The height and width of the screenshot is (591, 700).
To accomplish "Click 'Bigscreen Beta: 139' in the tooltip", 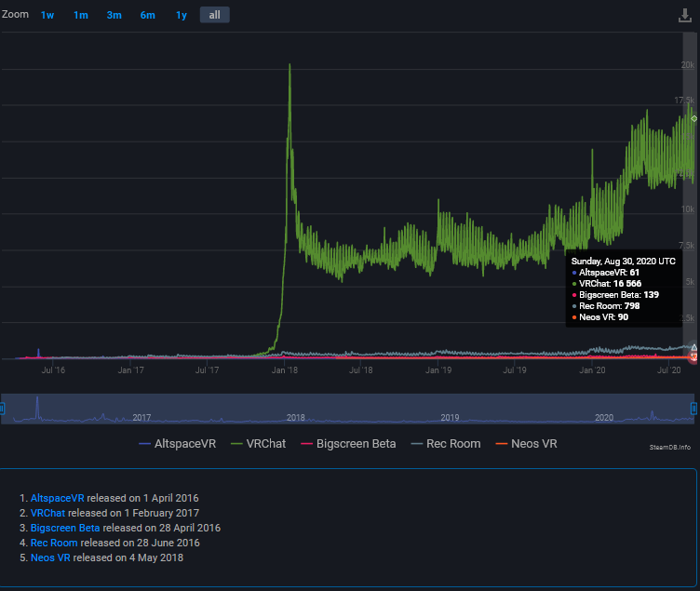I will tap(619, 295).
